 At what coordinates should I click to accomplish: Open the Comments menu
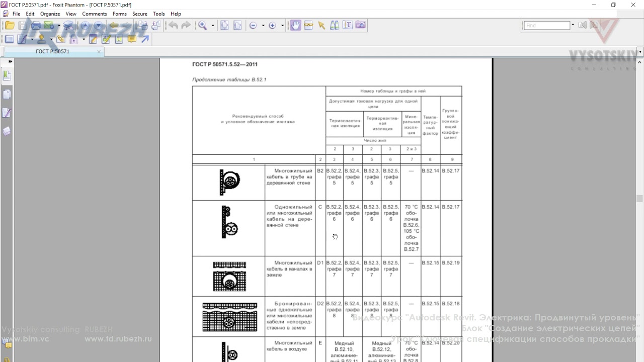(95, 14)
